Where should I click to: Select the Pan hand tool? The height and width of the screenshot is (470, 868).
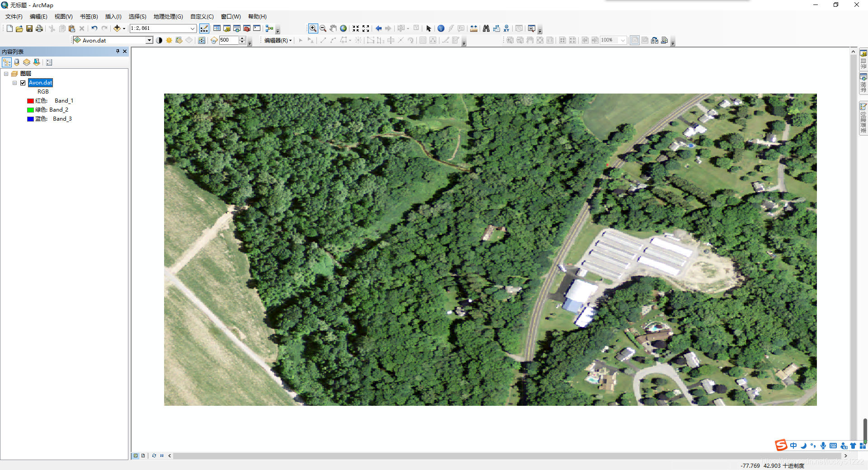coord(333,28)
